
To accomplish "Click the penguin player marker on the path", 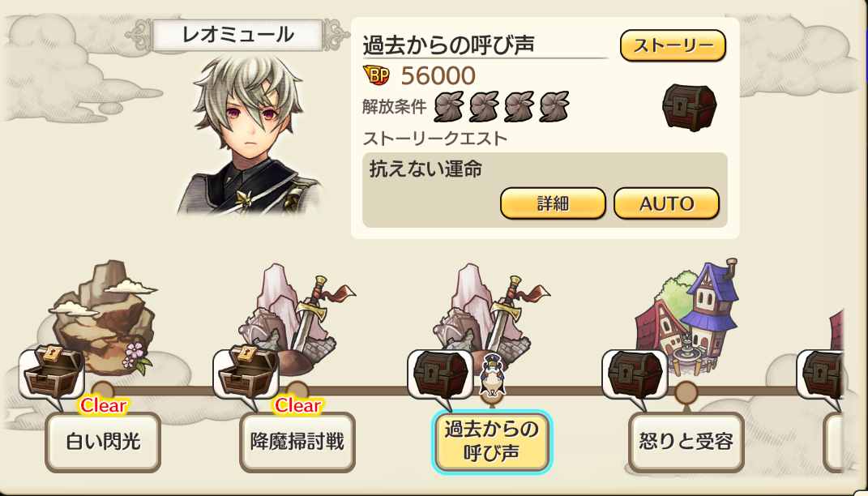I will coord(492,374).
